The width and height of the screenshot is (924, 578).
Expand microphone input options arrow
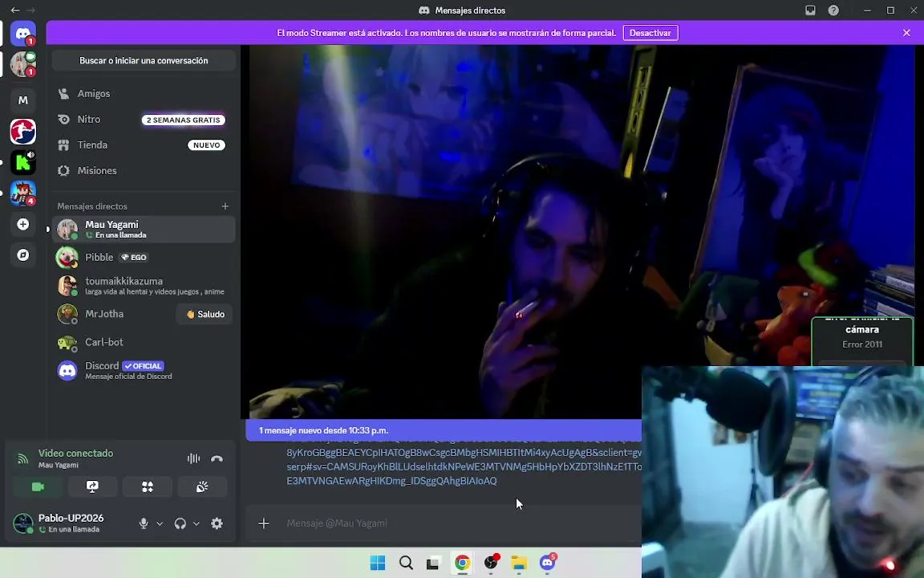(x=160, y=523)
